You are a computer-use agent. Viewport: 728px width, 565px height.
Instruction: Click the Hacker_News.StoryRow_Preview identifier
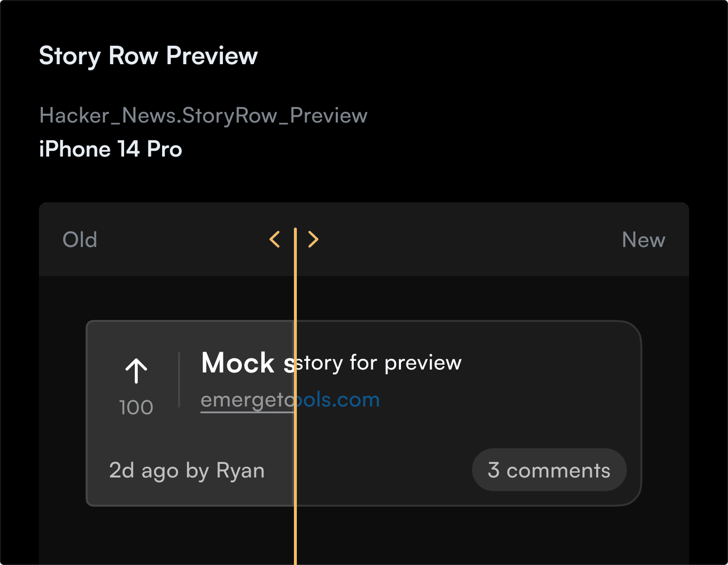(203, 116)
